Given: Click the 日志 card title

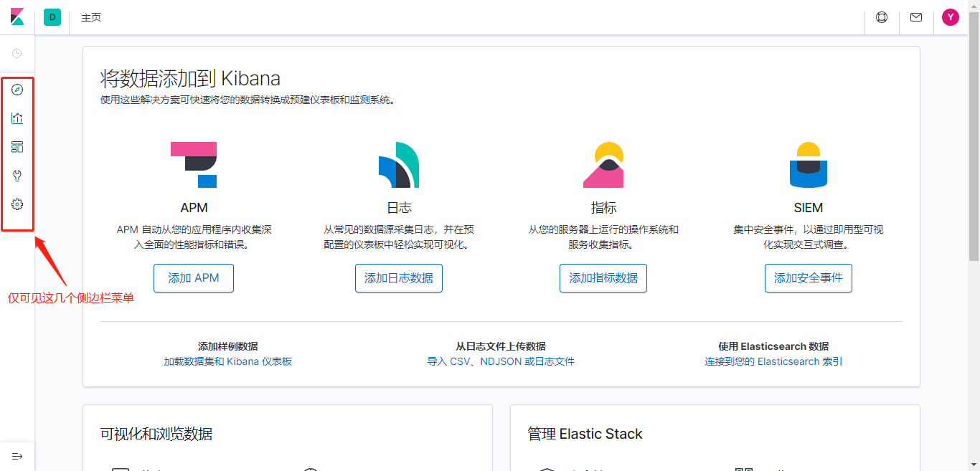Looking at the screenshot, I should pos(399,208).
